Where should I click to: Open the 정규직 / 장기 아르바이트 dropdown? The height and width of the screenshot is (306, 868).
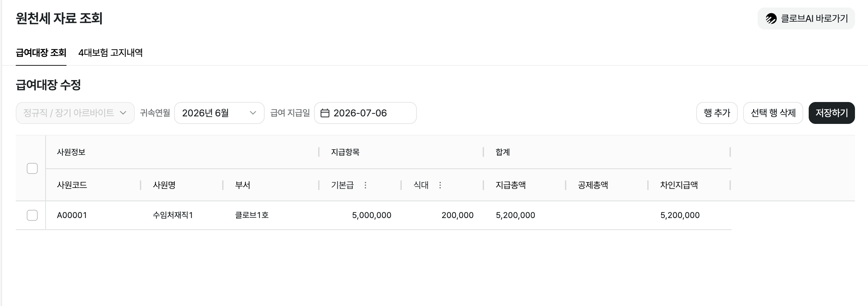75,113
